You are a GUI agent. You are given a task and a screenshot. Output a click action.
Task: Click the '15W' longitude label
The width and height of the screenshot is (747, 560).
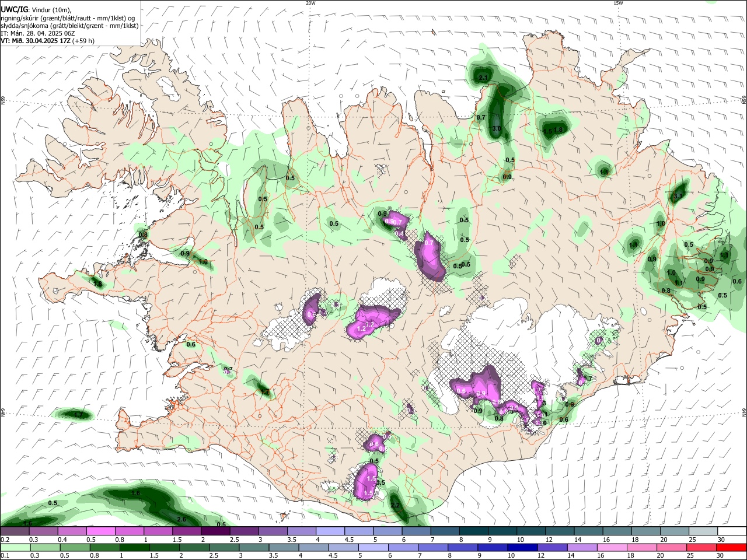tap(618, 3)
